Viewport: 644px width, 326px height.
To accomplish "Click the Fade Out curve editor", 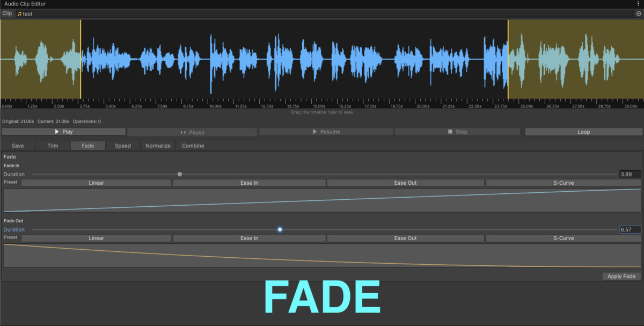I will (x=322, y=256).
